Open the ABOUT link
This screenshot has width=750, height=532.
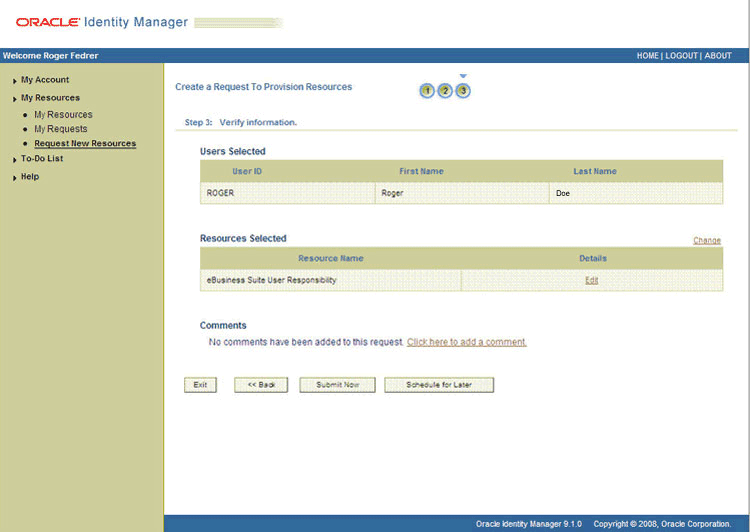[718, 55]
